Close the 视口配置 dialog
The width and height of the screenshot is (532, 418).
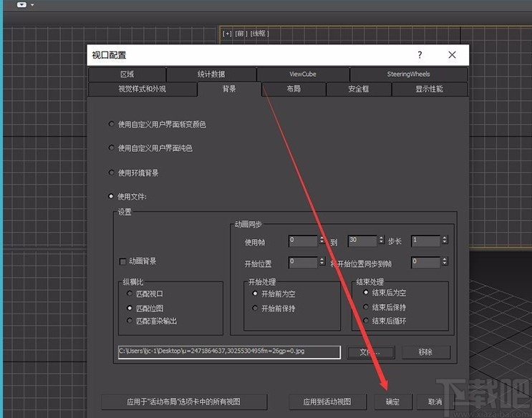coord(452,55)
